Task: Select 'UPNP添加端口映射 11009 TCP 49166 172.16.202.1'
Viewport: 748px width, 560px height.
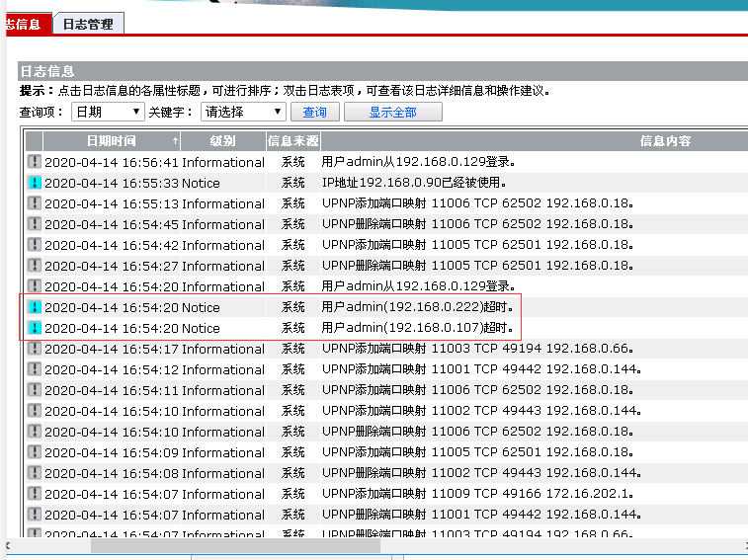Action: pos(477,494)
